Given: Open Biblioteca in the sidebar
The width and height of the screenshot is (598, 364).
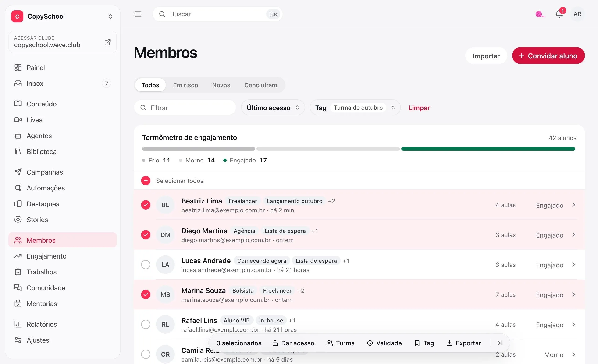Looking at the screenshot, I should pyautogui.click(x=62, y=152).
